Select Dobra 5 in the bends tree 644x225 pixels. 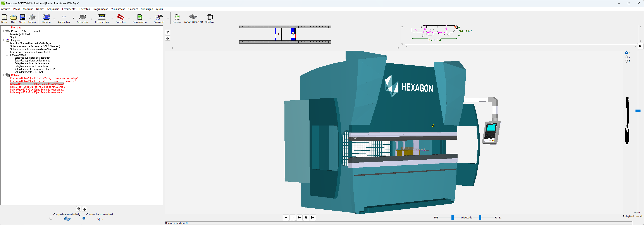37,90
